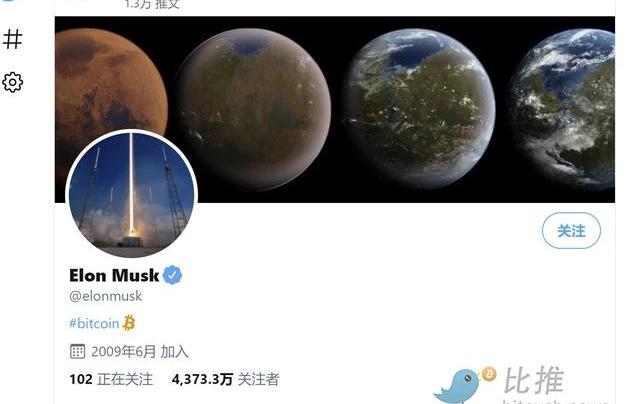Open the Explore hashtag icon in sidebar

pyautogui.click(x=12, y=39)
